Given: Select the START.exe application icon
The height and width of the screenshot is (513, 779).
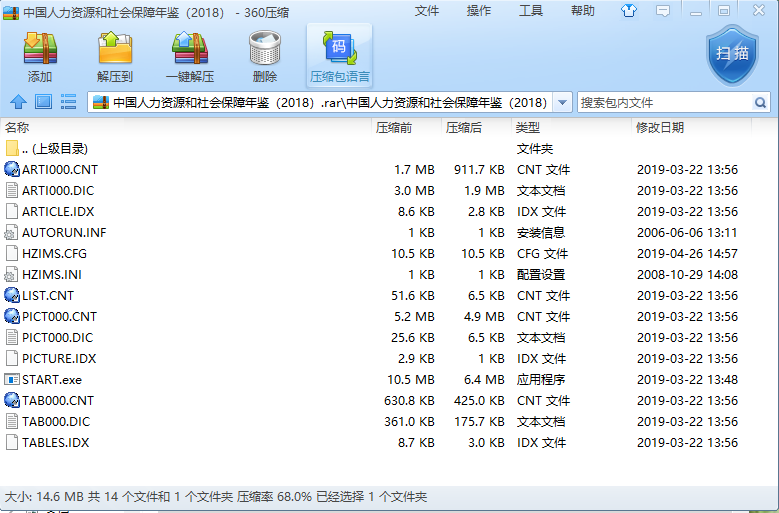Looking at the screenshot, I should pos(12,379).
